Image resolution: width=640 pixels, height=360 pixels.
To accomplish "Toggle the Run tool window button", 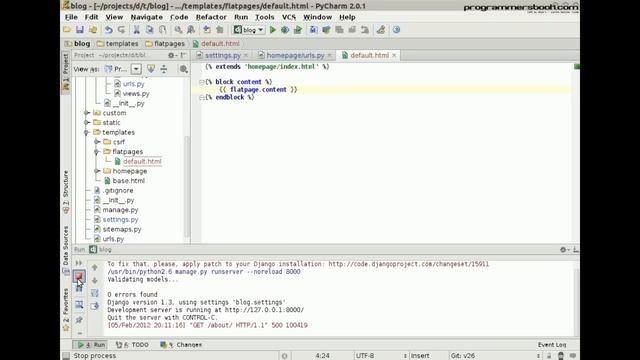I will (90, 345).
